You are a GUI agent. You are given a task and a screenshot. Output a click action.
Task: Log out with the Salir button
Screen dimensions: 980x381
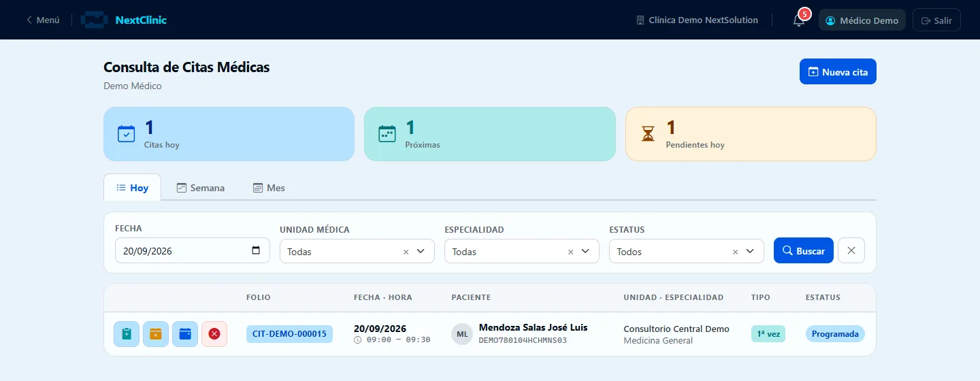[936, 20]
